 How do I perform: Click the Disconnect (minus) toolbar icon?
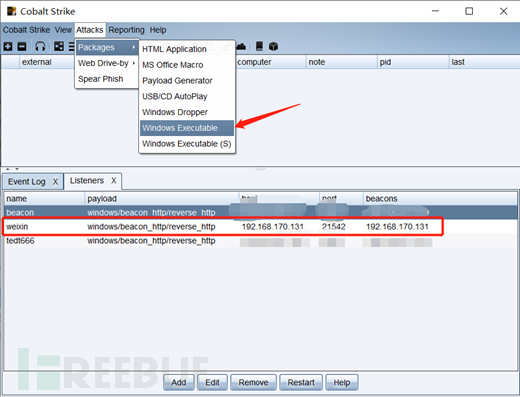[22, 46]
